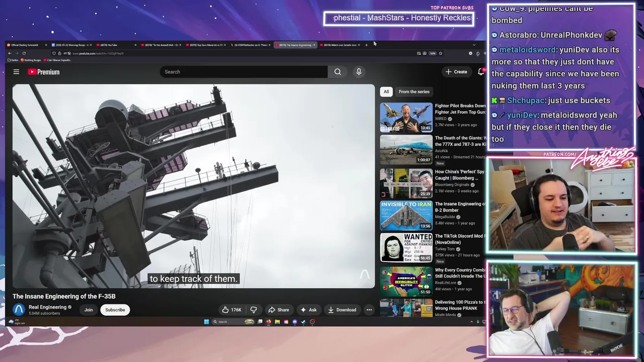This screenshot has height=362, width=644.
Task: Open Fighter Pilot Breaks Down thumbnail
Action: (406, 117)
